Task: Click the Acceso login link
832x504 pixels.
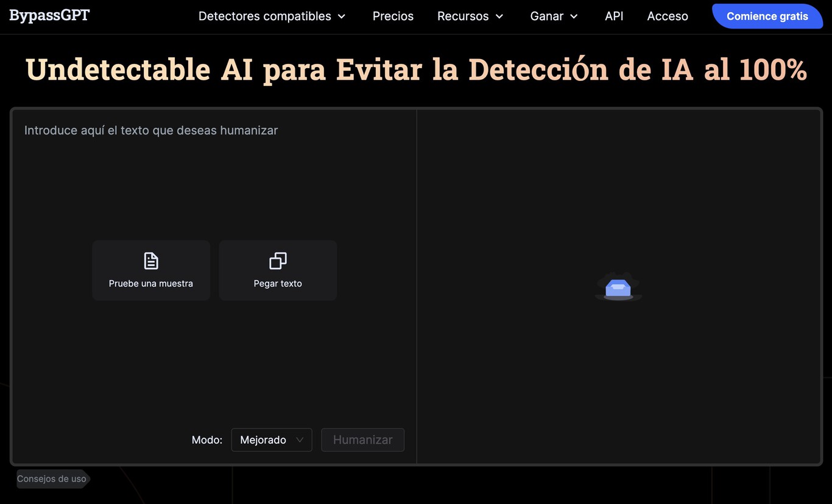Action: [x=668, y=16]
